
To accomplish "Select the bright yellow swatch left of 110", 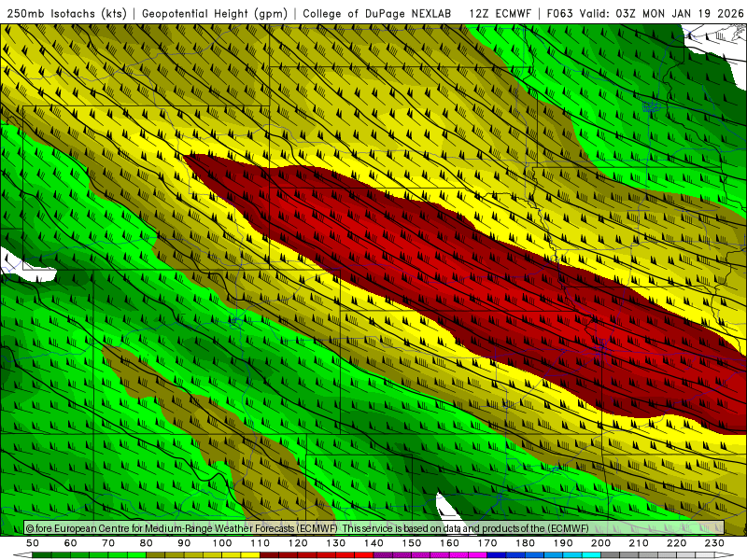I will [x=250, y=555].
